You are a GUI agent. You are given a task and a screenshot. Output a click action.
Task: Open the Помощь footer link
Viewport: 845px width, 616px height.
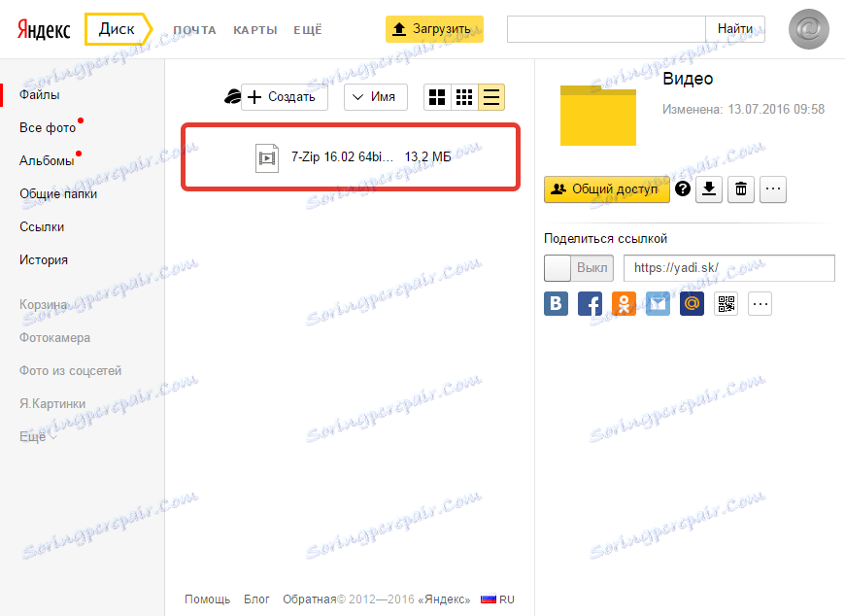pyautogui.click(x=208, y=599)
